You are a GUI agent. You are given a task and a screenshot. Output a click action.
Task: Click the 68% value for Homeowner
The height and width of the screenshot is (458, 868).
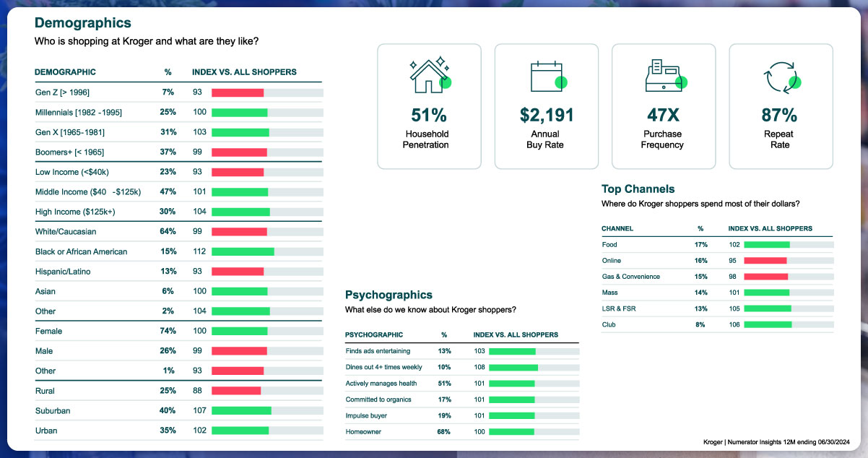(444, 431)
